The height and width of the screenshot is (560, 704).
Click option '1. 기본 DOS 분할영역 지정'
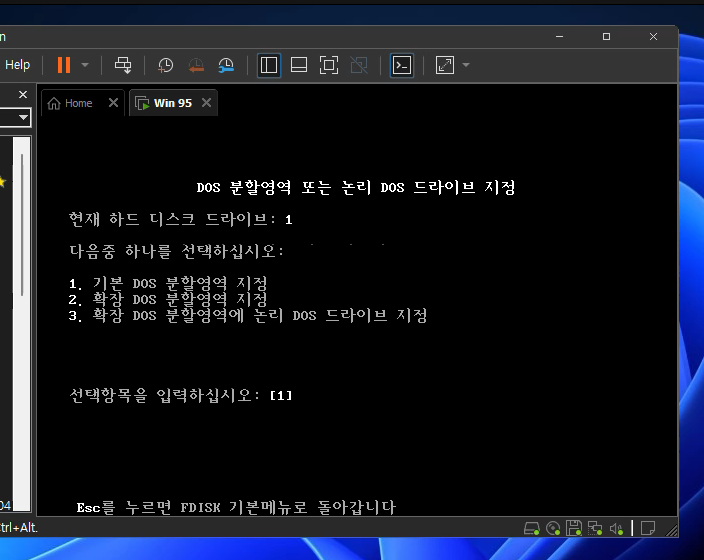(168, 283)
